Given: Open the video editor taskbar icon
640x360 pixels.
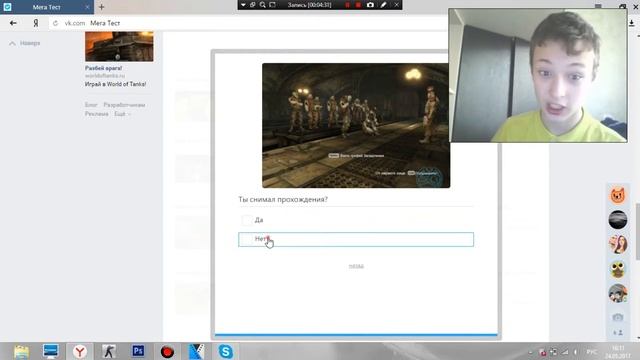Looking at the screenshot, I should pos(196,351).
